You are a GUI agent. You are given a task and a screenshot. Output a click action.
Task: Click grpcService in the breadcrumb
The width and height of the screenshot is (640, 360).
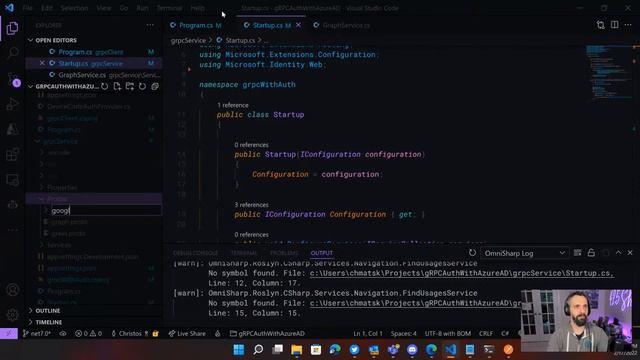click(x=188, y=40)
